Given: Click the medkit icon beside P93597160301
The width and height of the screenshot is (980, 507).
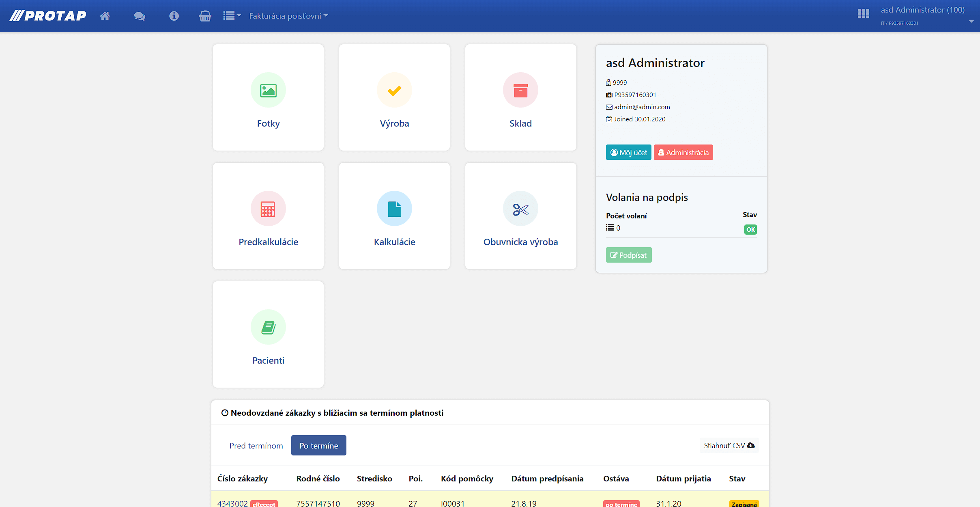Looking at the screenshot, I should pos(609,95).
